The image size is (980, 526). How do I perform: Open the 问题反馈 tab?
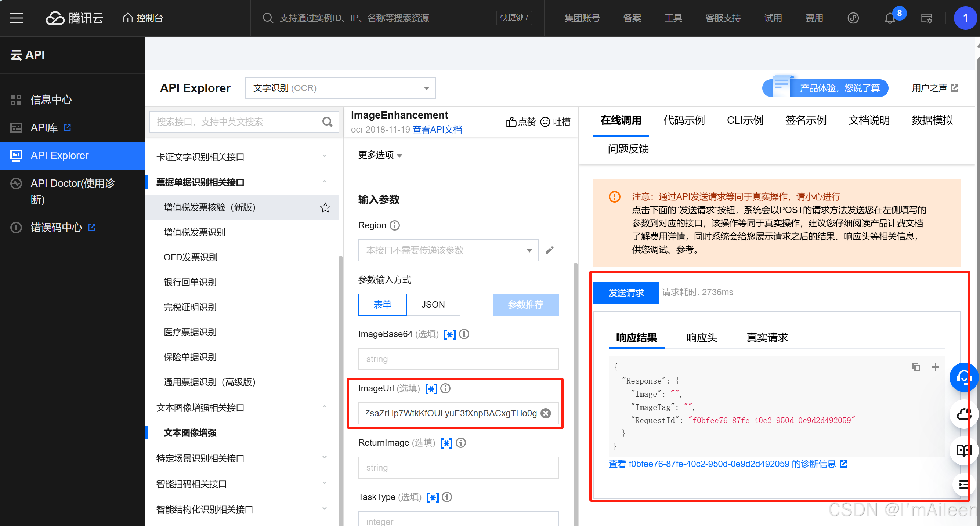(x=628, y=149)
